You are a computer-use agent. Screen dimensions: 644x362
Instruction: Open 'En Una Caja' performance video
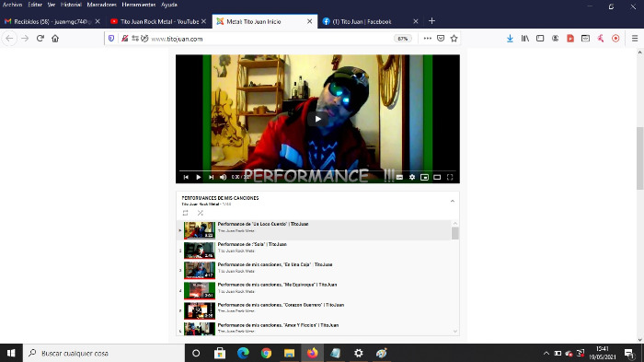315,270
